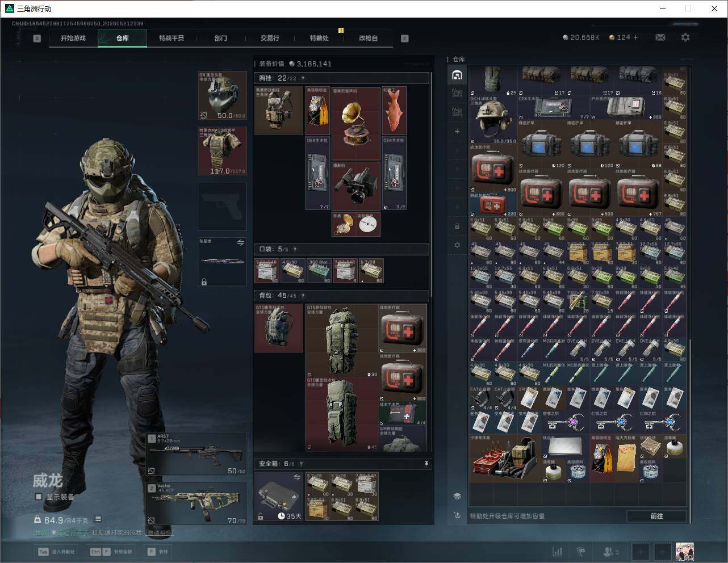This screenshot has height=563, width=728.
Task: Open the 开始游戏 tab
Action: [73, 38]
